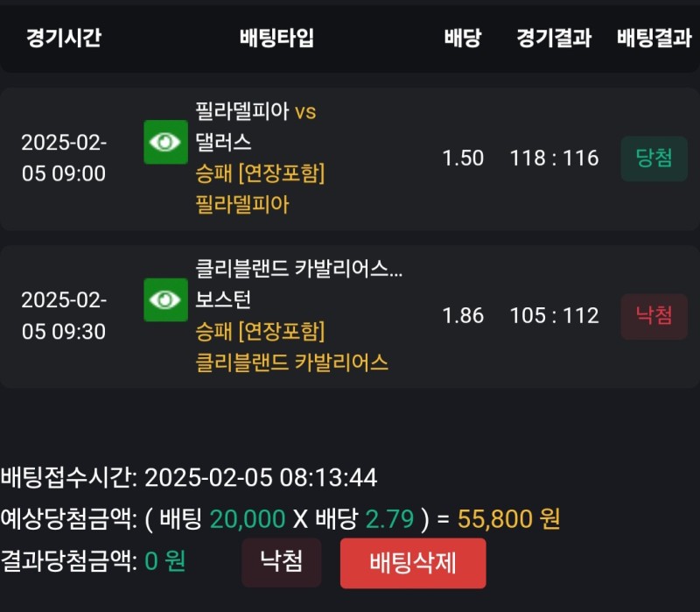Click the 배팅타입 column header
The width and height of the screenshot is (700, 612).
pos(276,38)
